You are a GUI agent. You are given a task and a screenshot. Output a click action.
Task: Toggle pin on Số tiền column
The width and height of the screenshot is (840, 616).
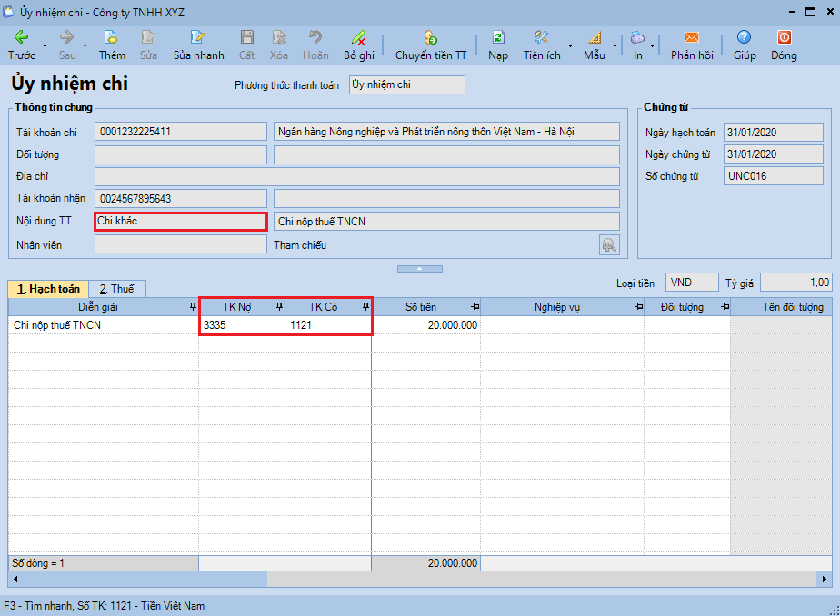(x=474, y=307)
